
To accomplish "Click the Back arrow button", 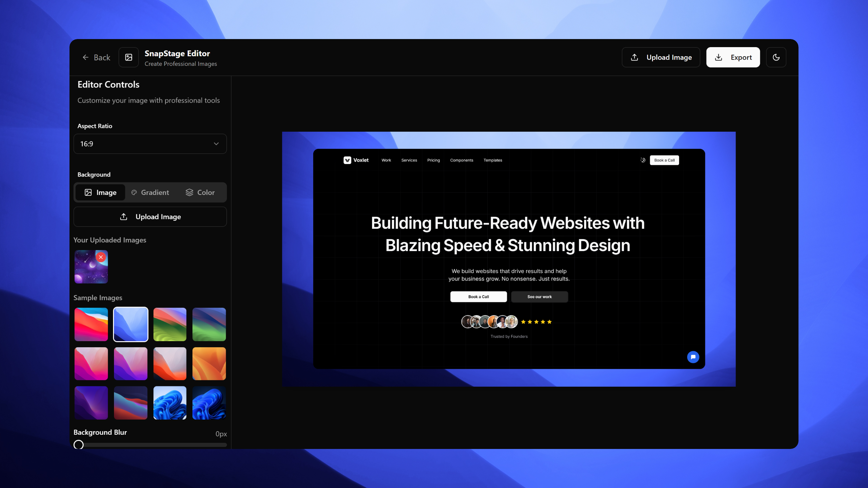I will pyautogui.click(x=96, y=57).
